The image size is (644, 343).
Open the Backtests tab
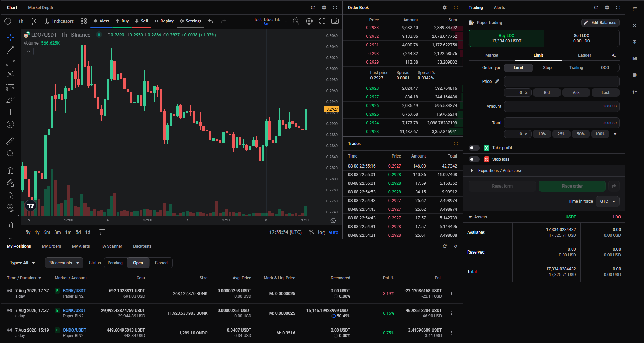(x=142, y=246)
